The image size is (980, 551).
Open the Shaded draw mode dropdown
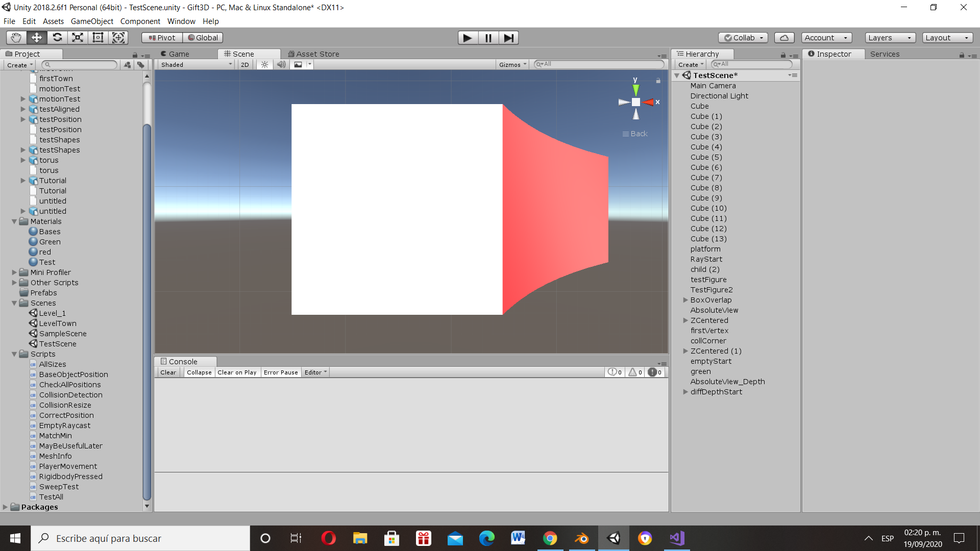coord(197,65)
